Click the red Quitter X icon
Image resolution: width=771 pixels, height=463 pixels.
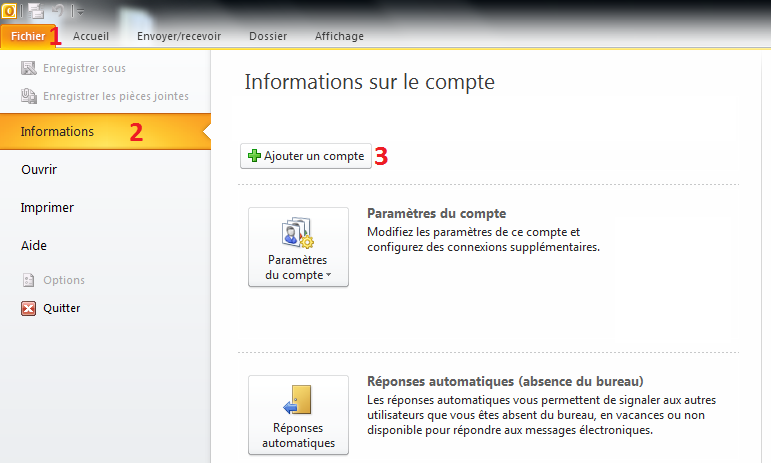click(29, 308)
